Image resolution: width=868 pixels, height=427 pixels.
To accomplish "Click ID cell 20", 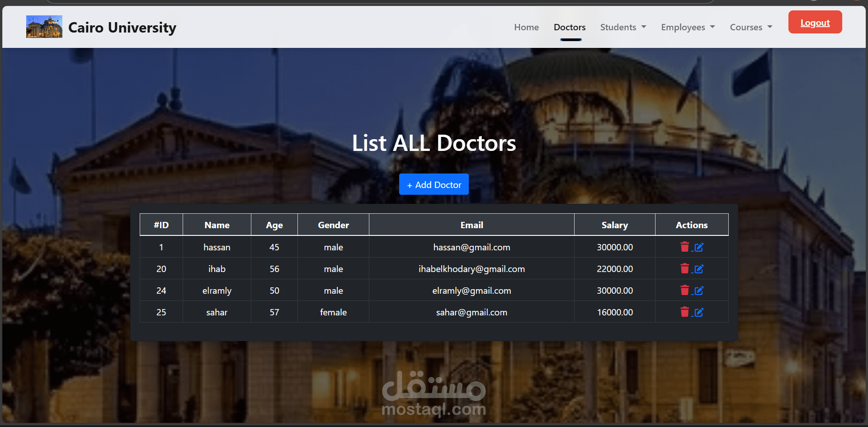I will pos(161,269).
